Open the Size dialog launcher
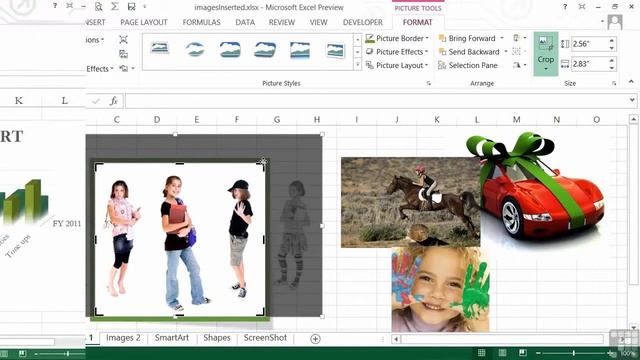The image size is (640, 360). tap(614, 83)
